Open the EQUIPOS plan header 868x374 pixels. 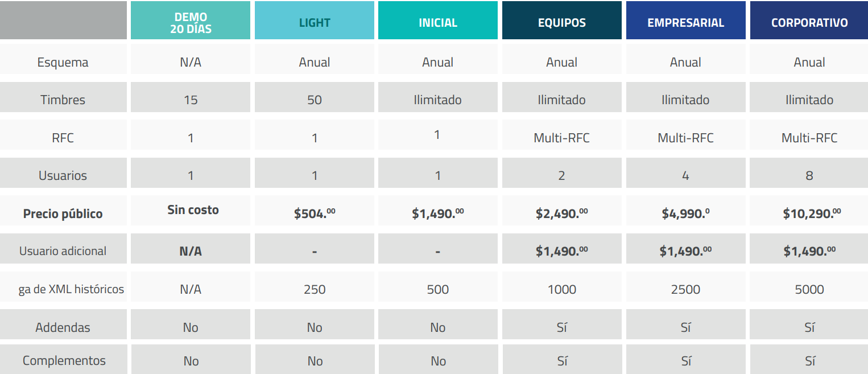click(x=562, y=20)
